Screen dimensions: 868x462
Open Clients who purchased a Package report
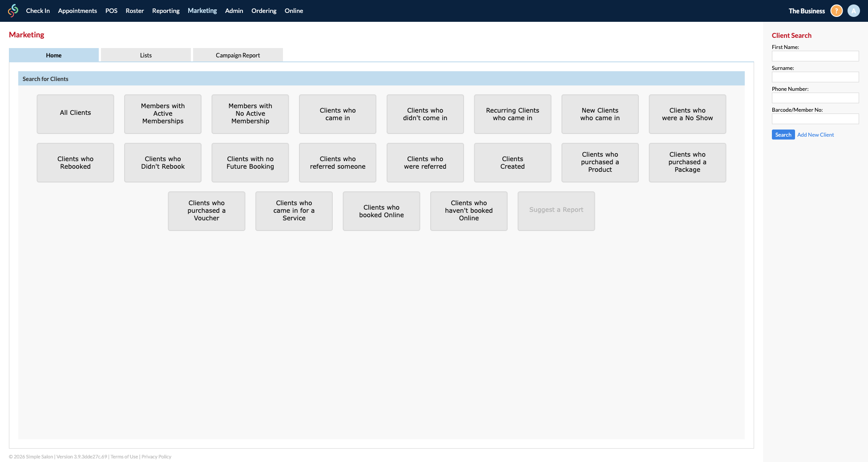click(687, 162)
